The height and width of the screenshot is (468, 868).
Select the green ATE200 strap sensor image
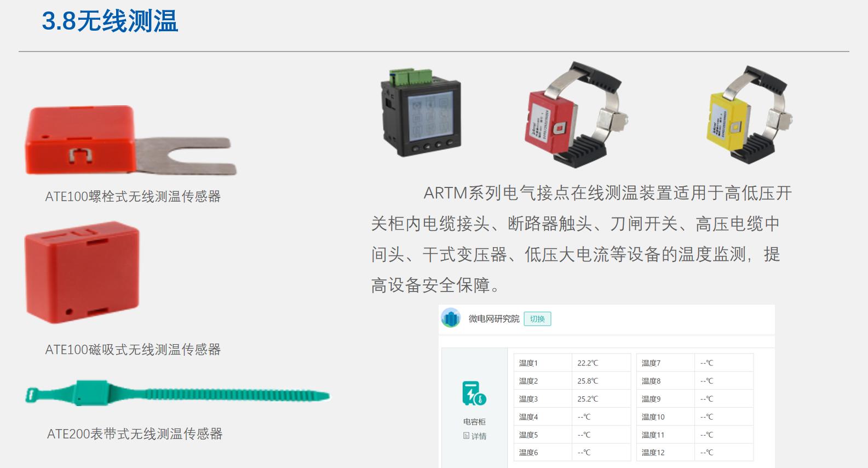(x=178, y=393)
